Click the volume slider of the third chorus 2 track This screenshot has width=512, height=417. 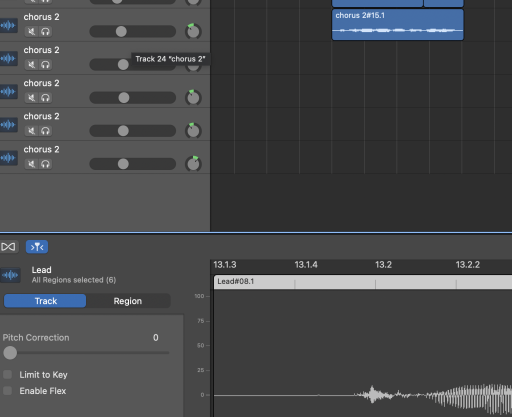[133, 98]
